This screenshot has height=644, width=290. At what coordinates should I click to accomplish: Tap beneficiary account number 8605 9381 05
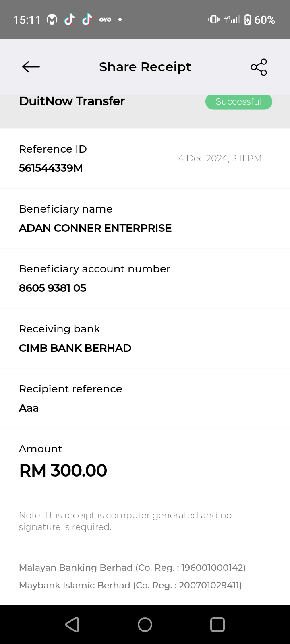(52, 288)
